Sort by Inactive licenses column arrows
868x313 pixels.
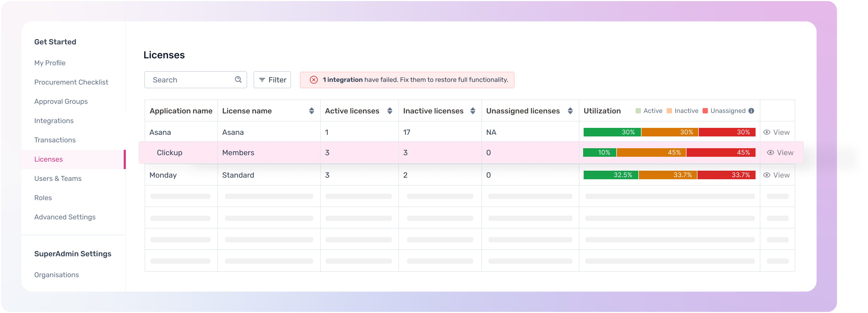[472, 111]
